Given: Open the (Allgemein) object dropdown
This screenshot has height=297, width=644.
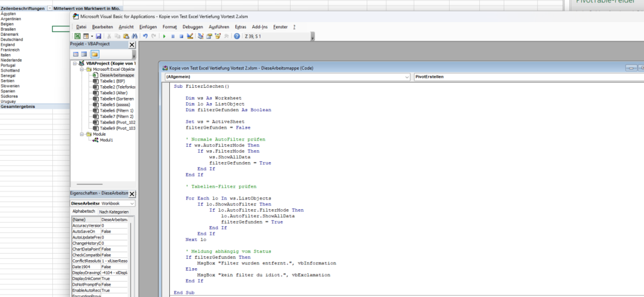Looking at the screenshot, I should [408, 76].
